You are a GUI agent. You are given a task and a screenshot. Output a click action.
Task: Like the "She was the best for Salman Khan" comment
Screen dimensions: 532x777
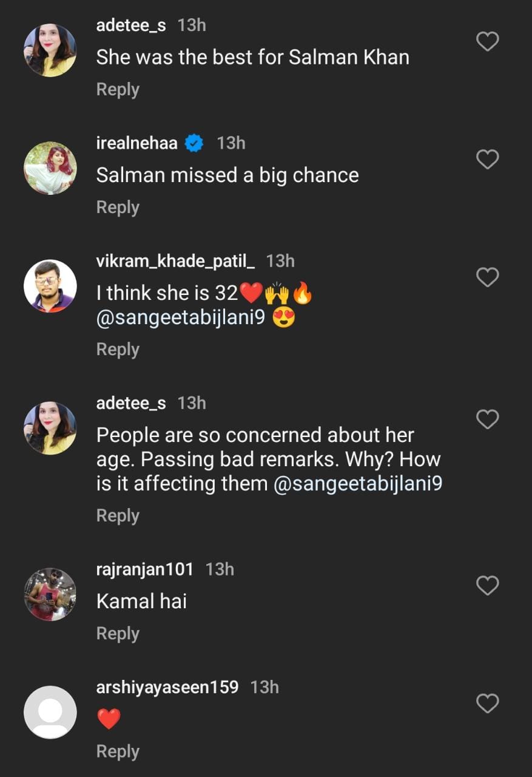click(487, 42)
